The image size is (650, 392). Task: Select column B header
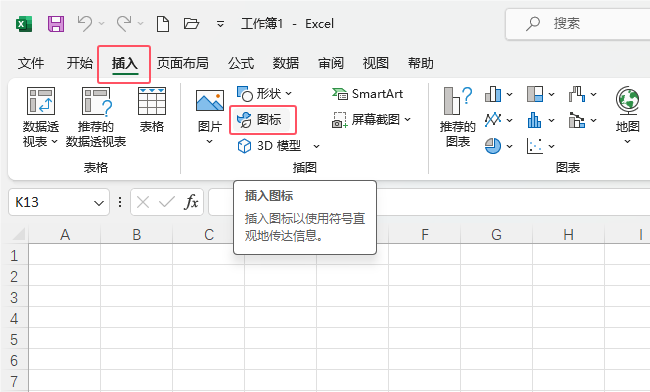coord(137,235)
